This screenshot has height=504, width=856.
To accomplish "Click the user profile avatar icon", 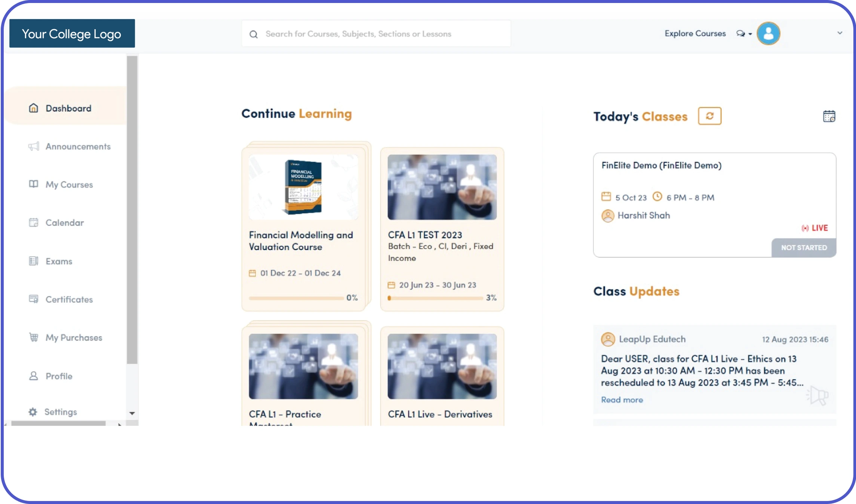I will (x=768, y=34).
